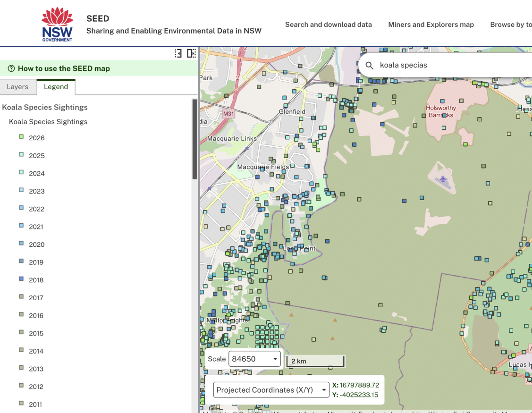Click the airport icon on the map
532x413 pixels.
click(x=443, y=179)
